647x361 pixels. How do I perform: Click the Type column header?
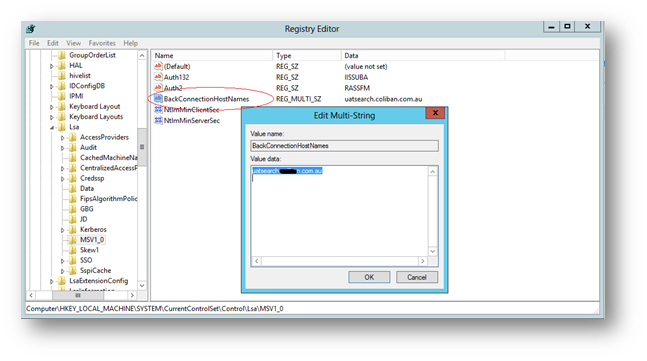307,55
